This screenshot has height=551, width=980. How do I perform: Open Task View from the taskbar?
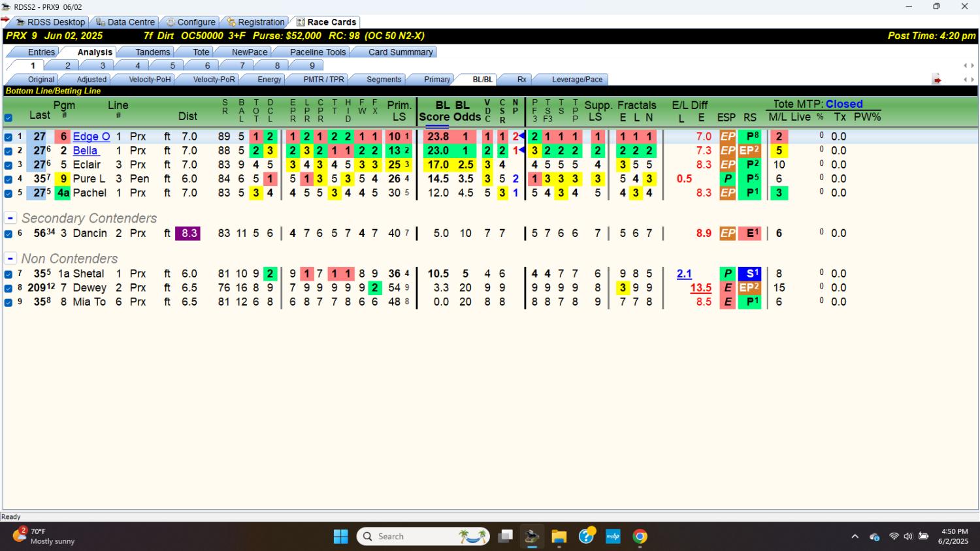tap(505, 537)
